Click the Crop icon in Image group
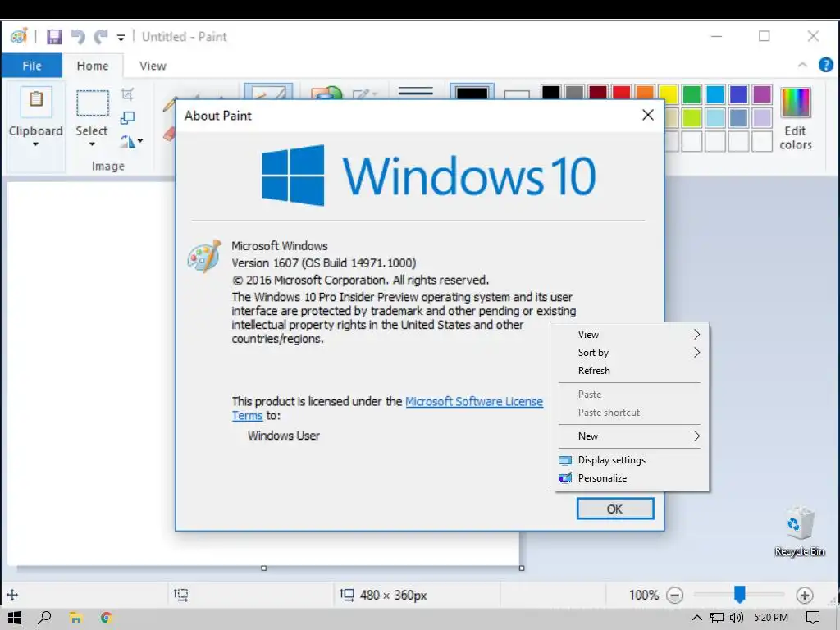The image size is (840, 630). [127, 94]
